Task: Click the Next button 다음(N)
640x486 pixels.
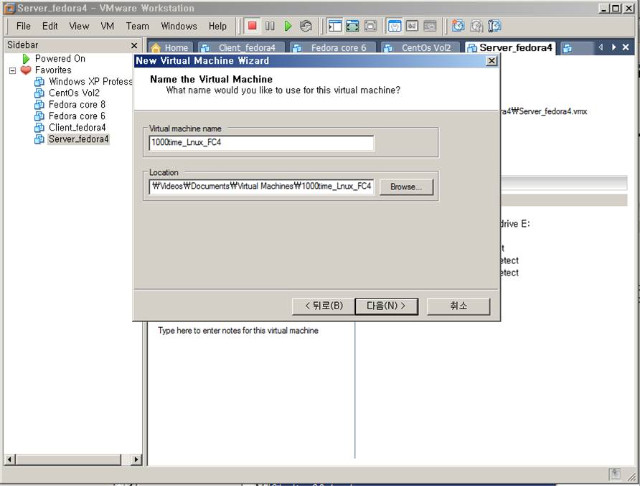Action: (x=386, y=306)
